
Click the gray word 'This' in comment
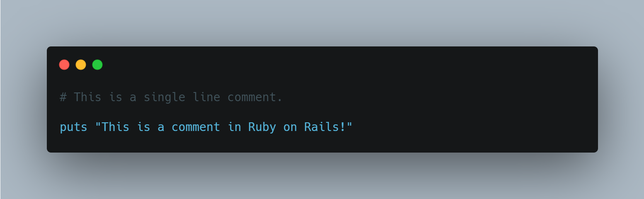pyautogui.click(x=87, y=97)
